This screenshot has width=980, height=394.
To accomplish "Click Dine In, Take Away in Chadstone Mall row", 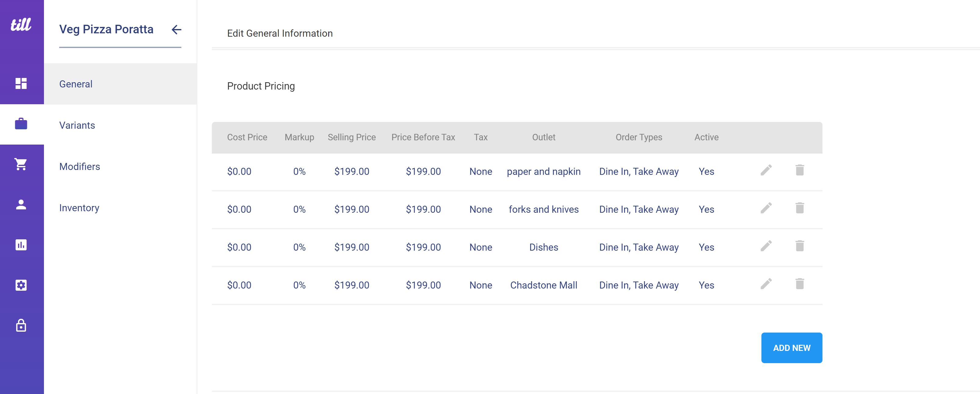I will tap(639, 285).
